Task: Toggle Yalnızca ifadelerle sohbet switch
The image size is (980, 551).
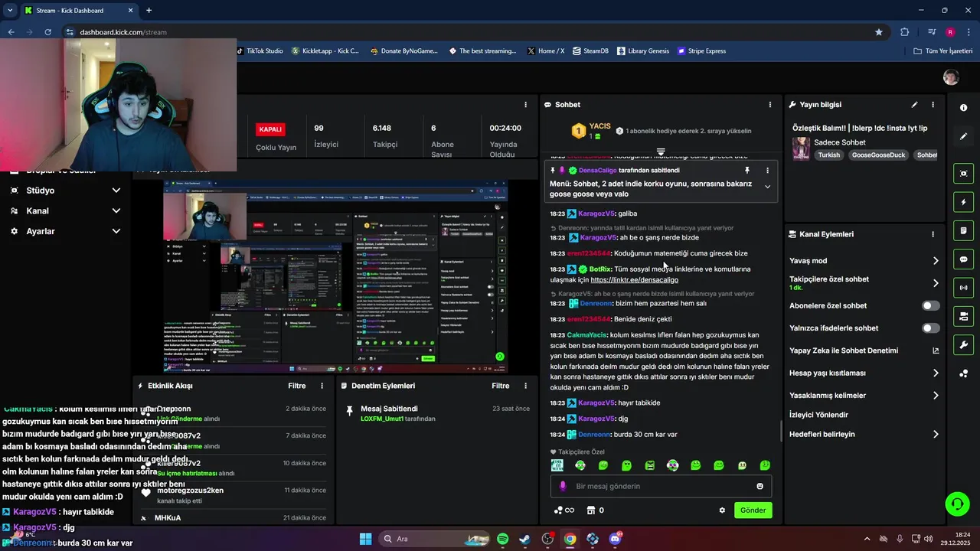Action: [930, 328]
